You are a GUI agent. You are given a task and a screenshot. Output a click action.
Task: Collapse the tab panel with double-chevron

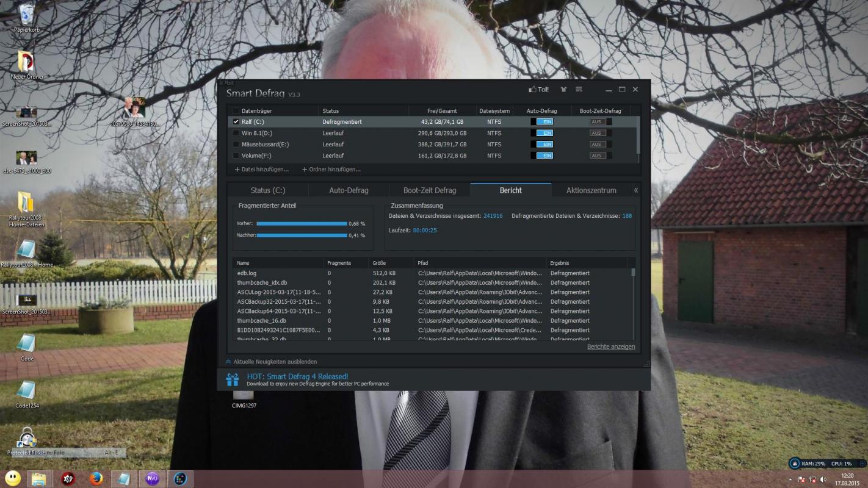pos(636,190)
